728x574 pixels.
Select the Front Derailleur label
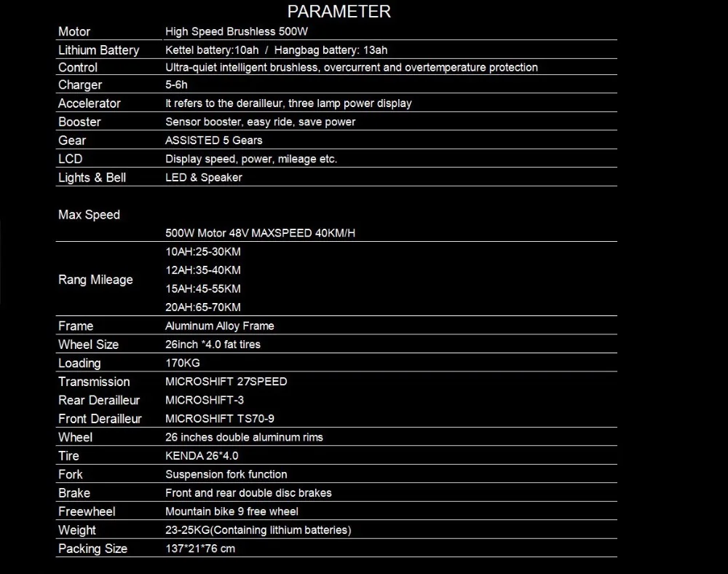pyautogui.click(x=100, y=419)
